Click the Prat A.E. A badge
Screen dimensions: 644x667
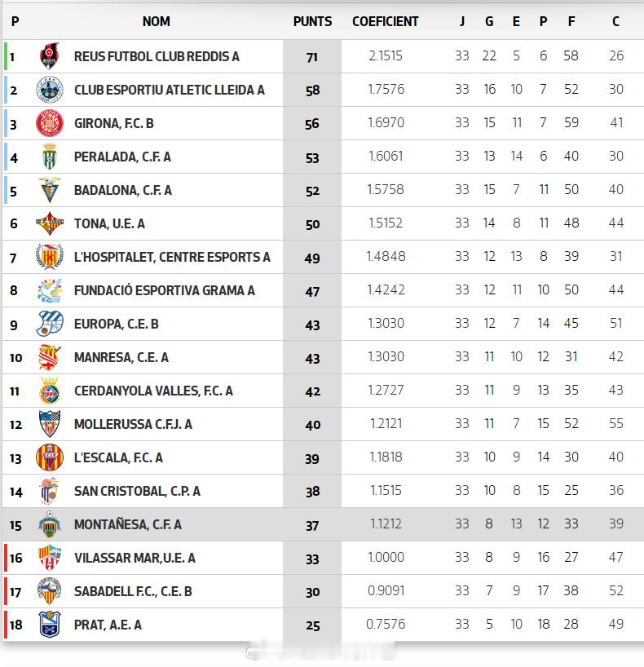pyautogui.click(x=50, y=625)
